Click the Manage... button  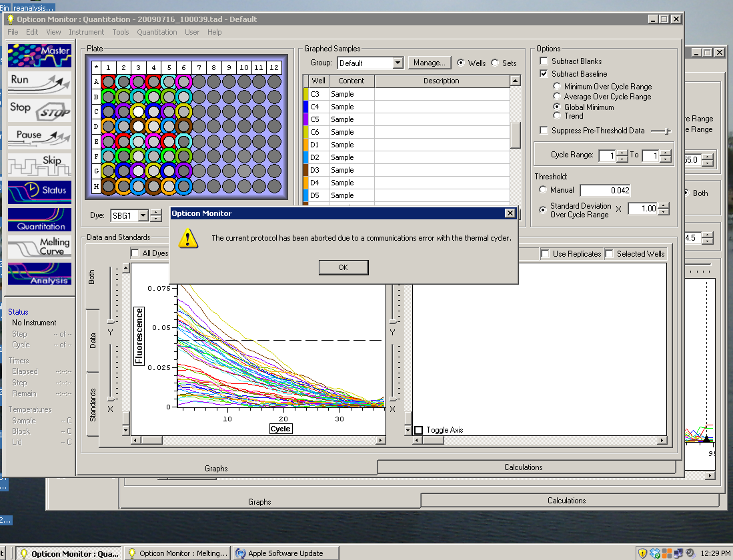[x=428, y=63]
